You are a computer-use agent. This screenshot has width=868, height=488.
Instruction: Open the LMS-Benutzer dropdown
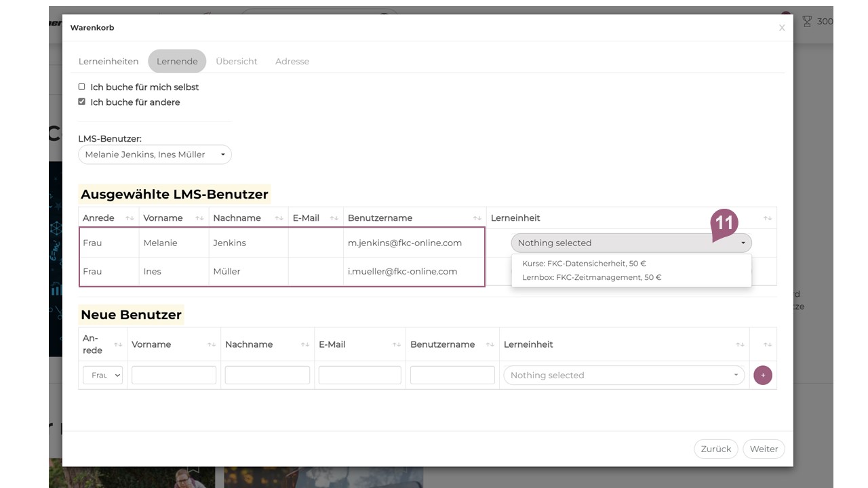coord(155,155)
